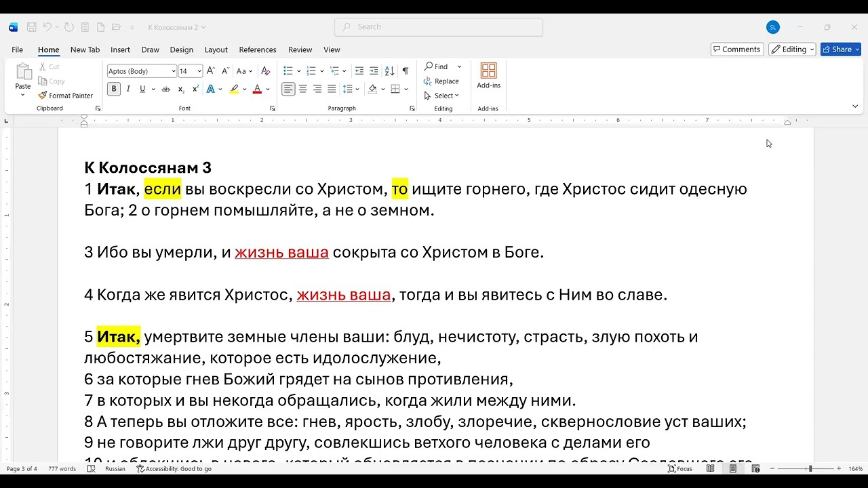Toggle Bold formatting

[113, 89]
